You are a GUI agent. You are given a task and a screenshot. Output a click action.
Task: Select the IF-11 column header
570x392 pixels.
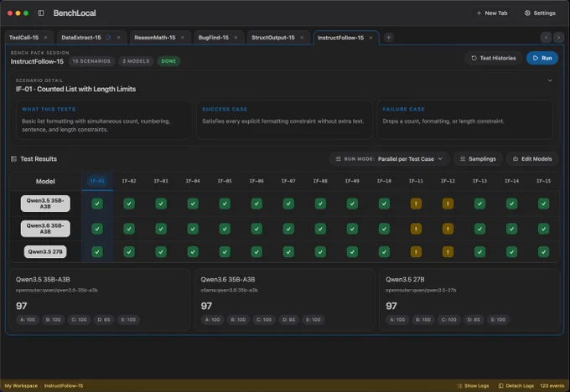(416, 181)
